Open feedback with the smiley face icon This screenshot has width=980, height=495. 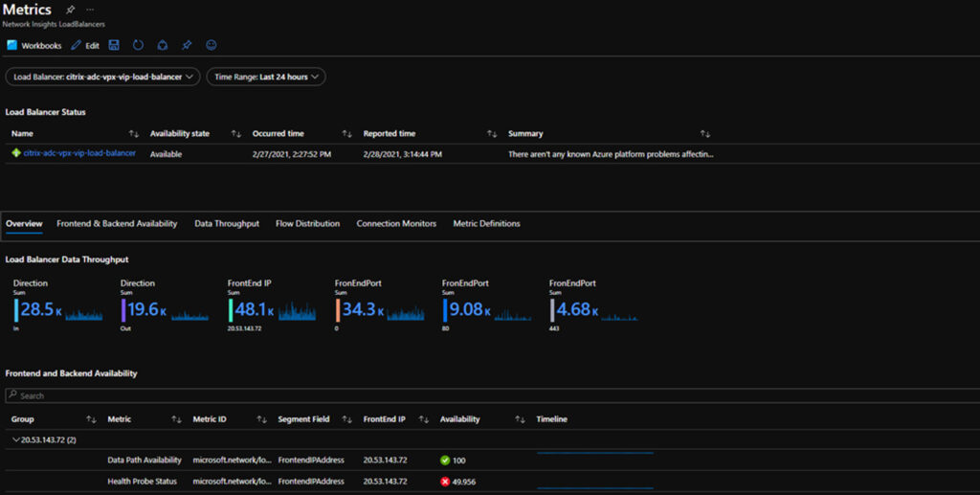tap(212, 45)
